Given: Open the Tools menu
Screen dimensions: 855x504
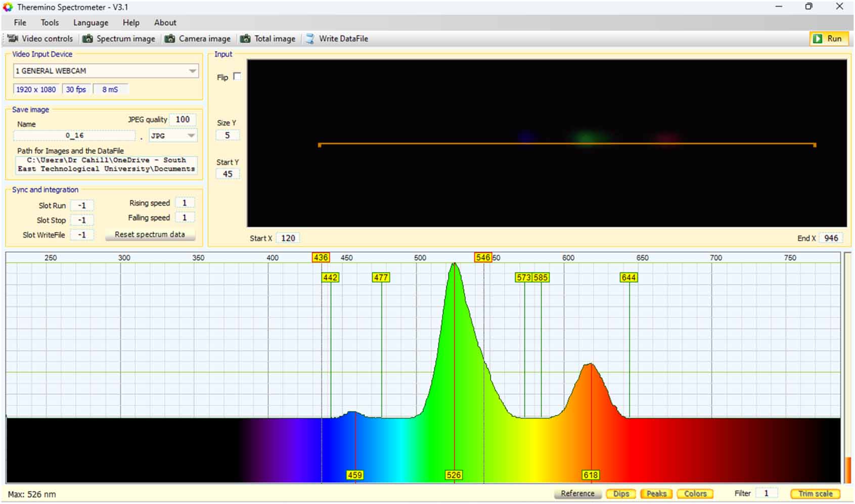Looking at the screenshot, I should click(x=50, y=22).
